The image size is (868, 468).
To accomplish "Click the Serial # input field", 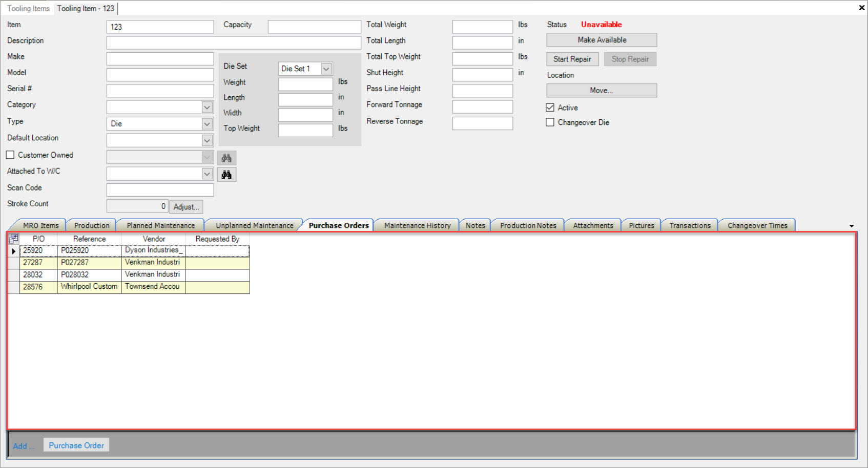I will tap(160, 91).
